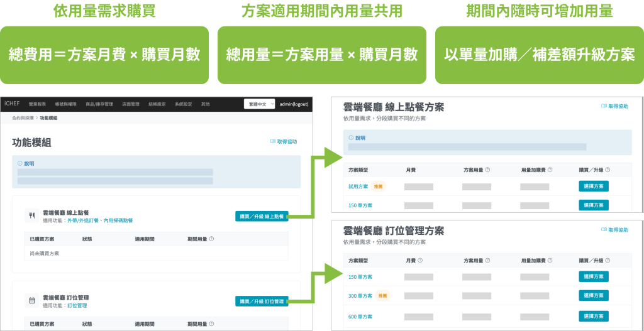Screen dimensions: 644x331
Task: Click 選擇方案 for the 試用方案 row
Action: [593, 187]
